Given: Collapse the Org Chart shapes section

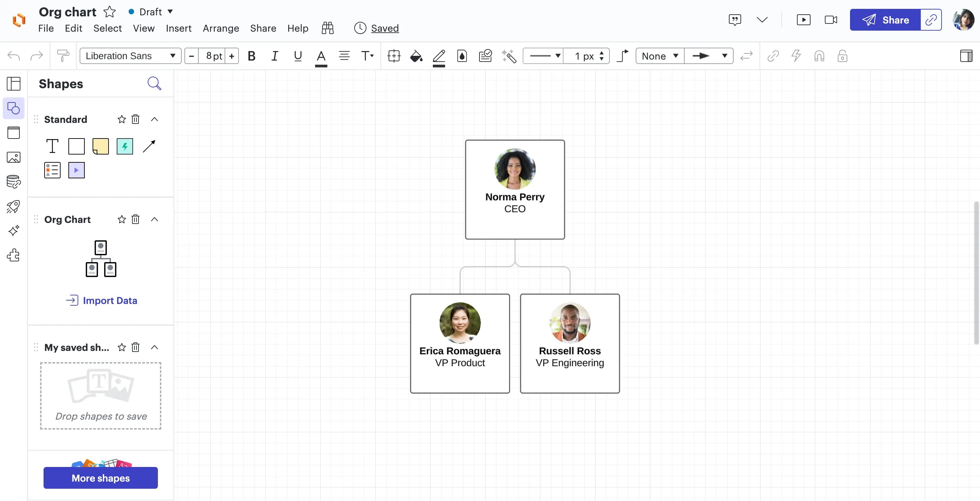Looking at the screenshot, I should [x=154, y=220].
